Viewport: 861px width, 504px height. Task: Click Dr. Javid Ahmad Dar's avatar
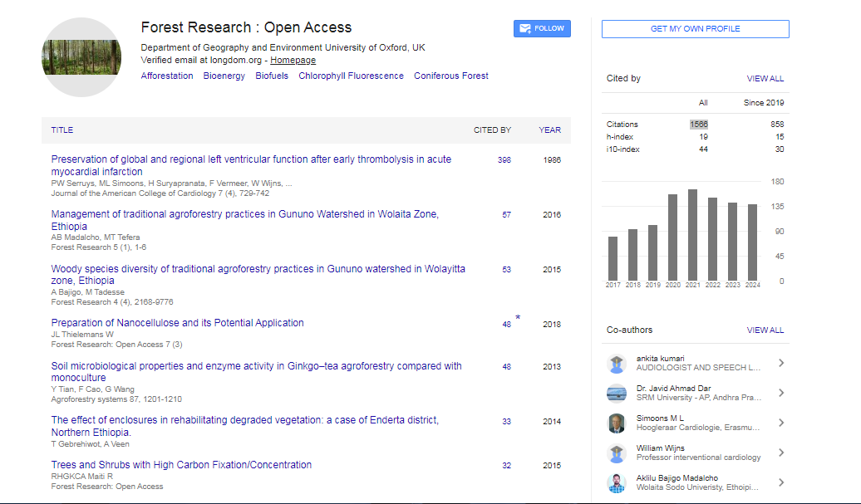click(x=616, y=393)
